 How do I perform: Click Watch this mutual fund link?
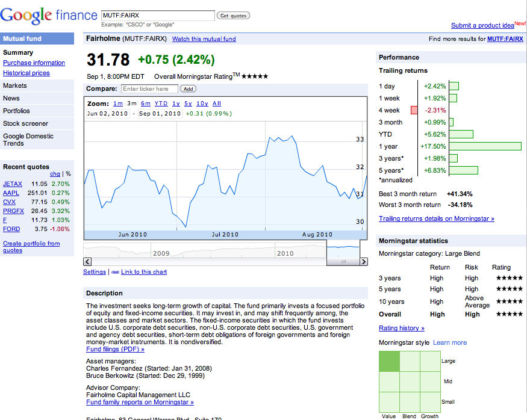click(204, 39)
